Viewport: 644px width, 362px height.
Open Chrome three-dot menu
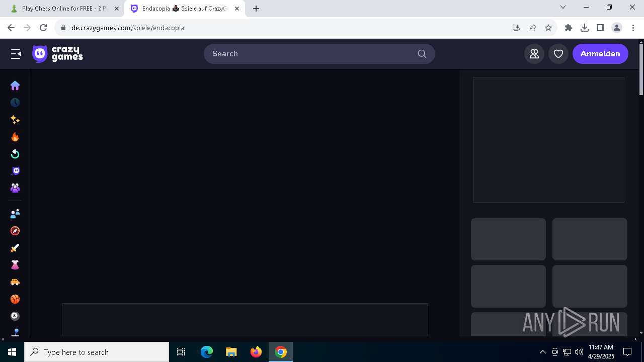coord(633,28)
